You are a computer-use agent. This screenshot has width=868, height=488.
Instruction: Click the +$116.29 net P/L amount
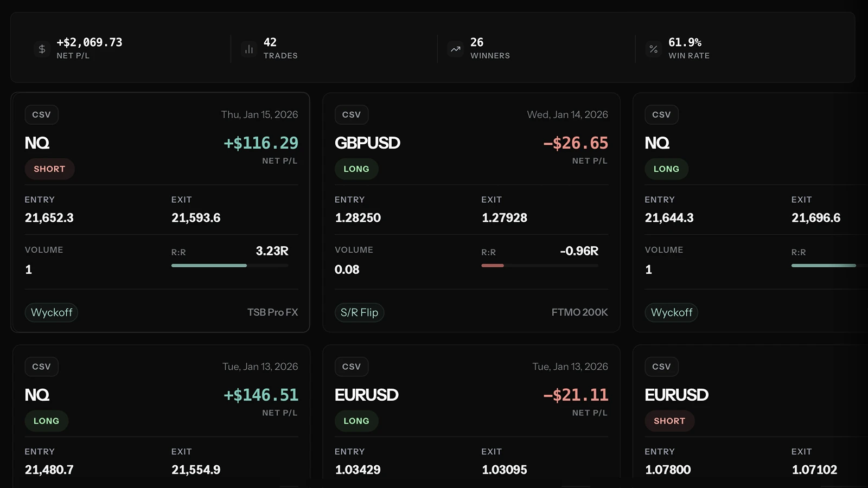click(x=261, y=143)
